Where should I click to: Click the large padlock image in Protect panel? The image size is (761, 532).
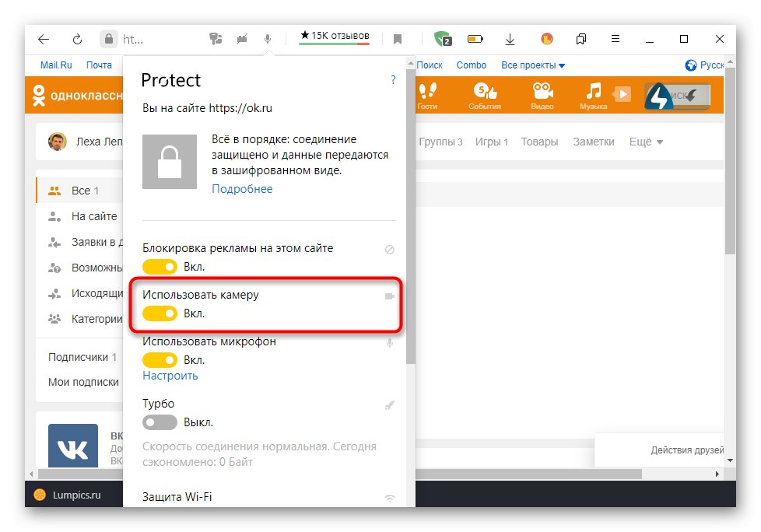170,162
